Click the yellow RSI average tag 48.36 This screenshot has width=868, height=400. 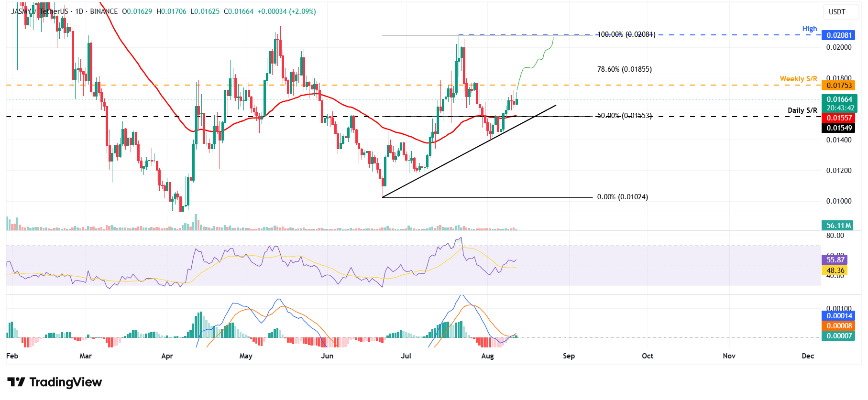point(835,270)
